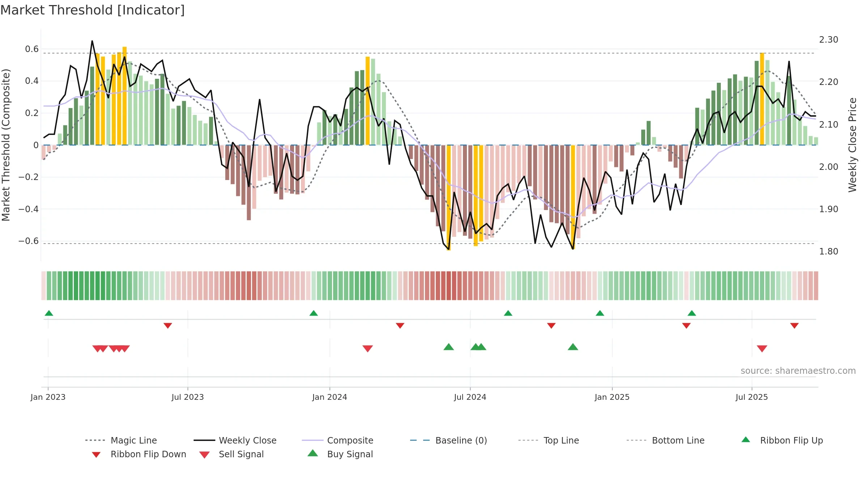This screenshot has height=488, width=868.
Task: Click the Jul 2024 x-axis label
Action: [x=470, y=397]
